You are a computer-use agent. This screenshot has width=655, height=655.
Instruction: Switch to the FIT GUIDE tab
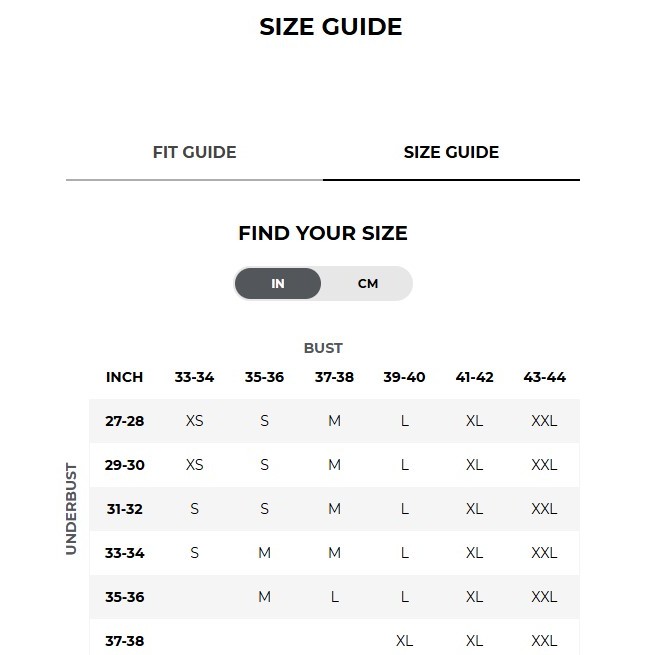(194, 152)
